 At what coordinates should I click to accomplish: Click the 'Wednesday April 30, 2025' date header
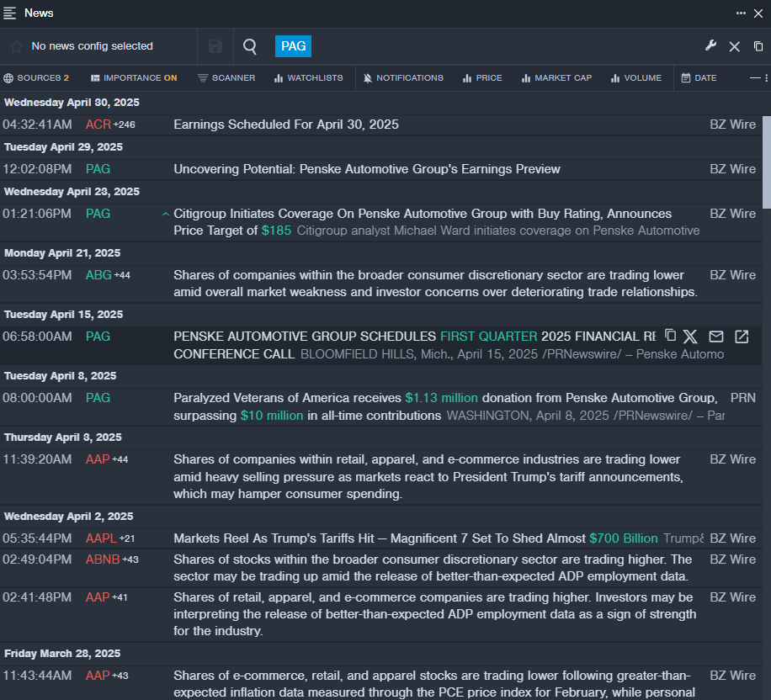pos(72,103)
